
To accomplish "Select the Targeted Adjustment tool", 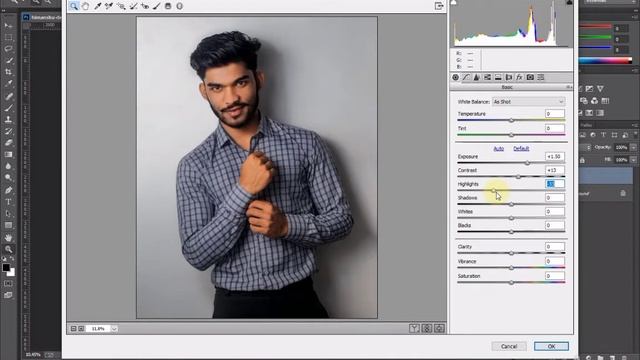I will pyautogui.click(x=121, y=6).
